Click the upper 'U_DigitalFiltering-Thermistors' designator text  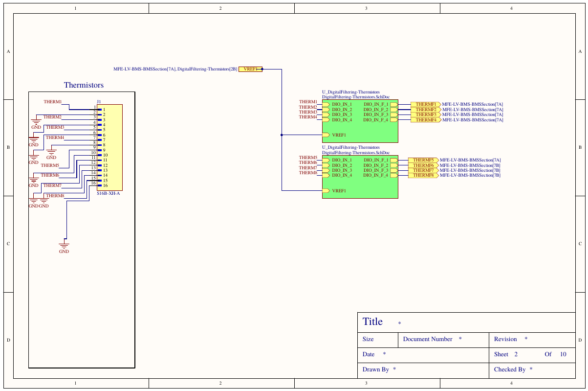[x=350, y=92]
